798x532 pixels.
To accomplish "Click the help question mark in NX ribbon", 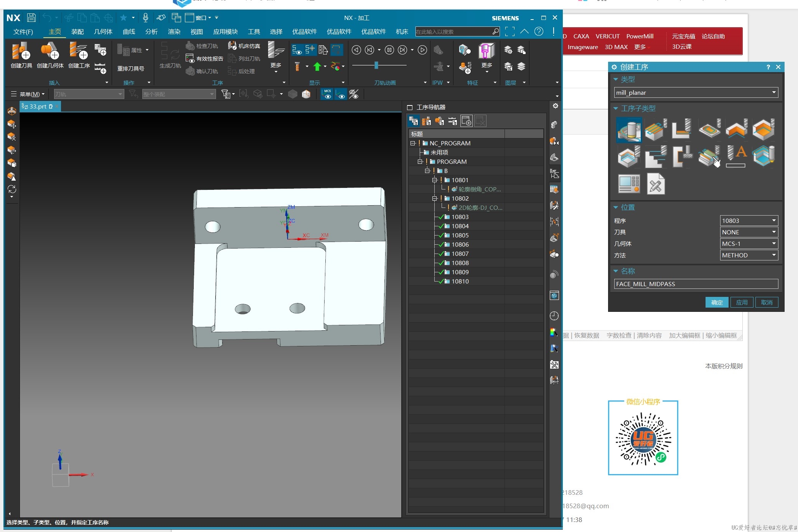I will 539,31.
